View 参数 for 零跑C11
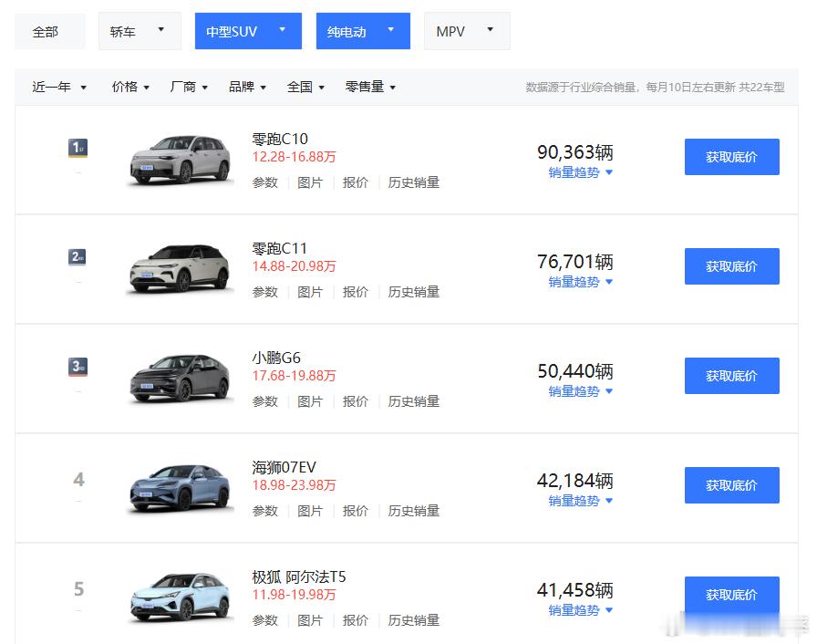Image resolution: width=817 pixels, height=644 pixels. tap(265, 292)
